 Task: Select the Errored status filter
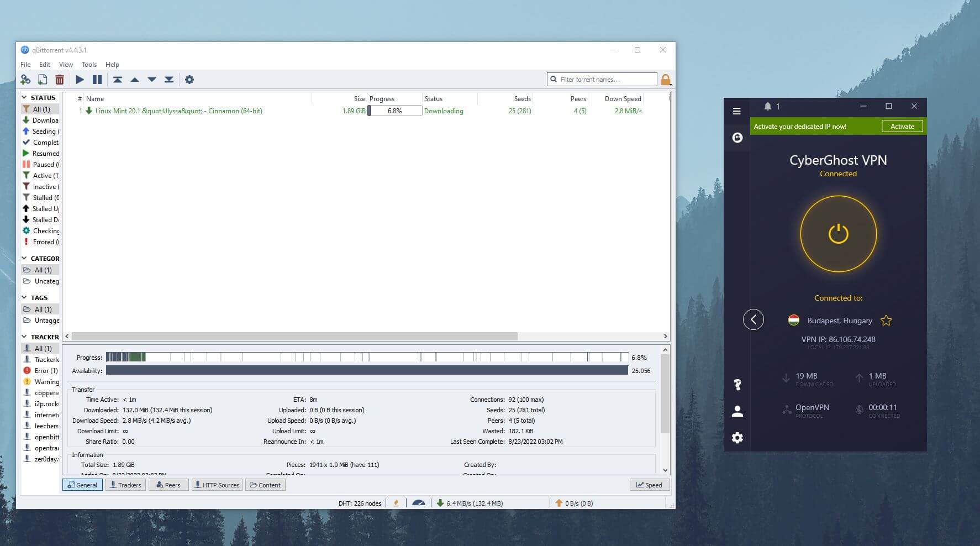40,242
